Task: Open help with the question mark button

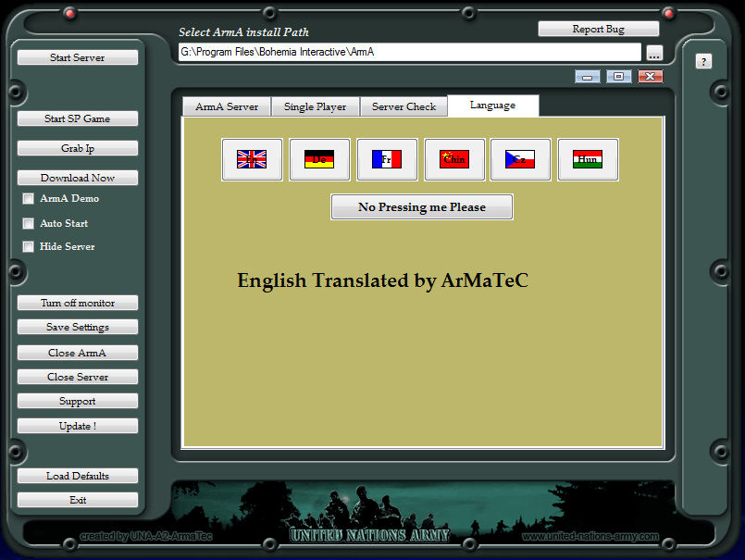Action: point(703,62)
